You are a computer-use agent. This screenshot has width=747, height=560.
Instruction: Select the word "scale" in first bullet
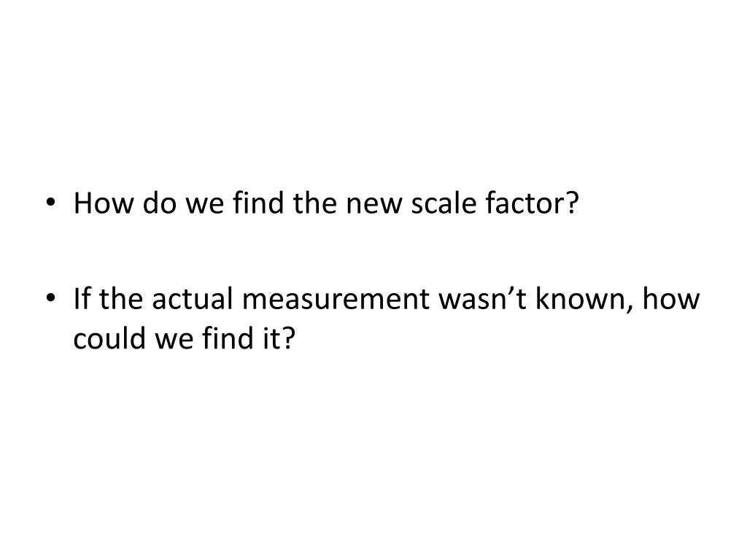point(444,203)
